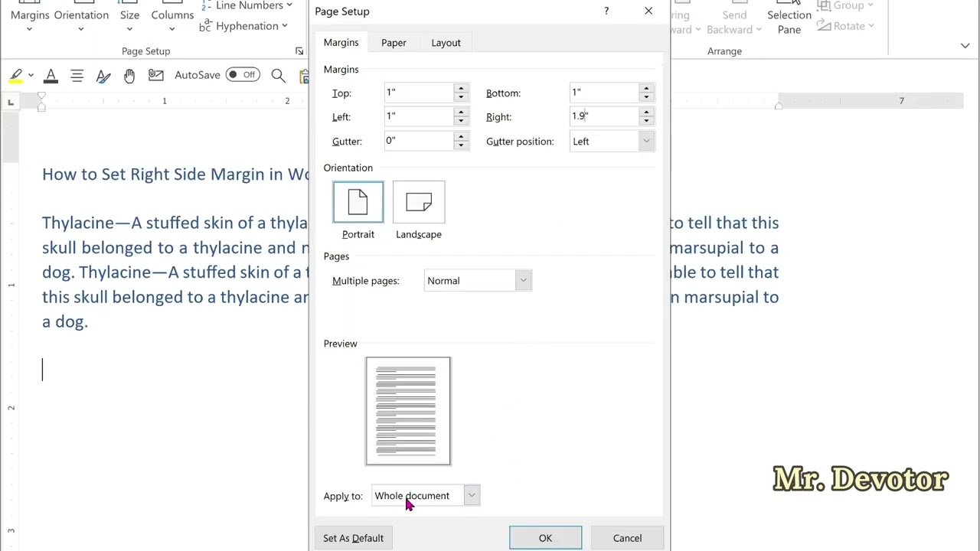Decrease the Top margin with down arrow
Screen dimensions: 980x551
click(461, 98)
